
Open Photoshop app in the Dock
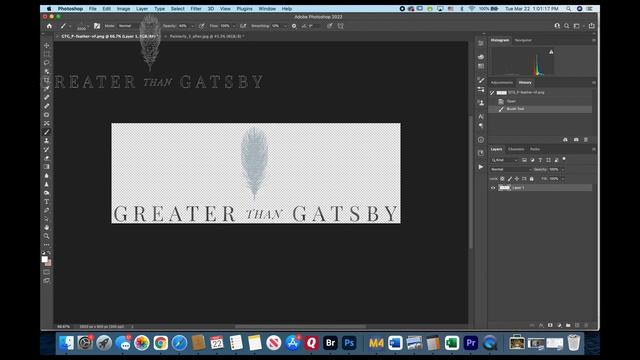[349, 343]
